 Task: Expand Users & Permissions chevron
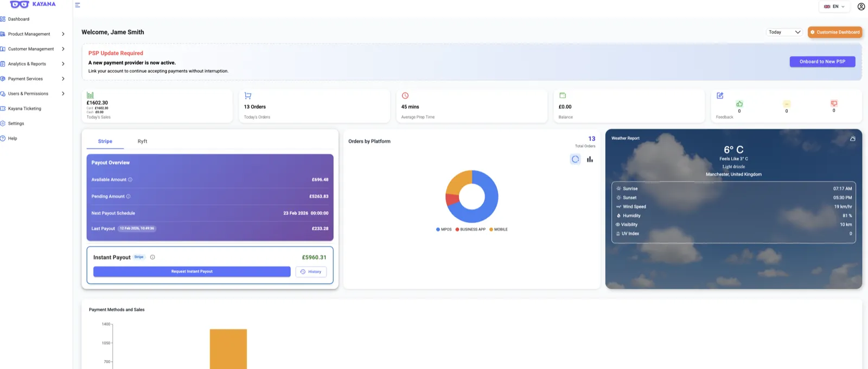point(63,94)
